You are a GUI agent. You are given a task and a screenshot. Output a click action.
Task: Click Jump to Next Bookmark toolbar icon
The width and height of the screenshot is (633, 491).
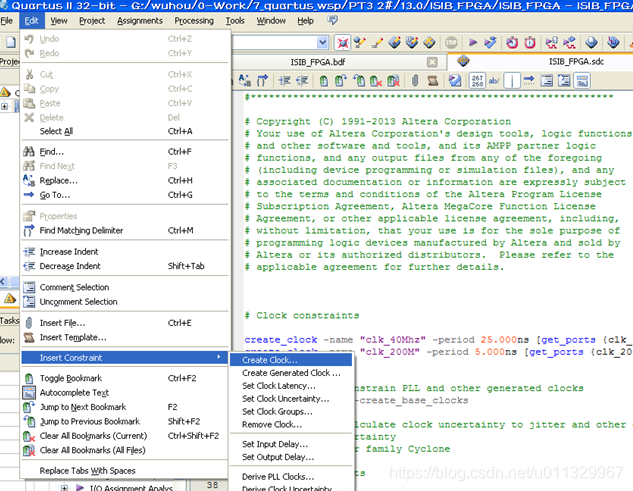pyautogui.click(x=341, y=81)
